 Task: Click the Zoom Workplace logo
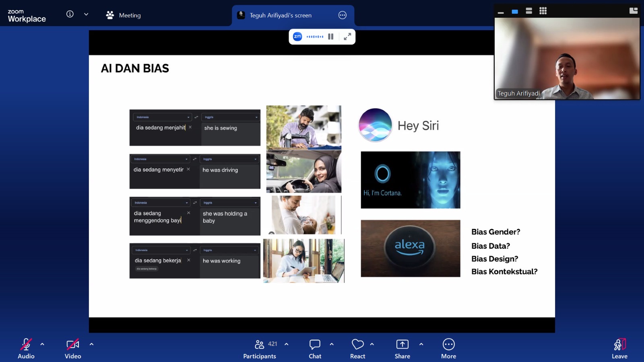27,16
